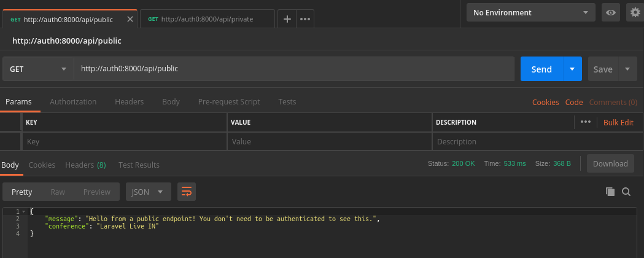Open the Cookies link
This screenshot has height=258, width=644.
(x=545, y=103)
